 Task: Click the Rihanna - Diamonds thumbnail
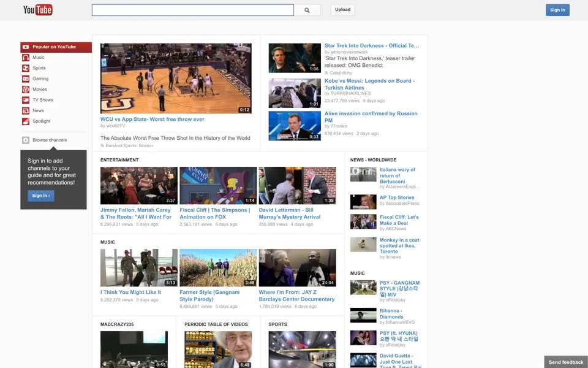363,315
